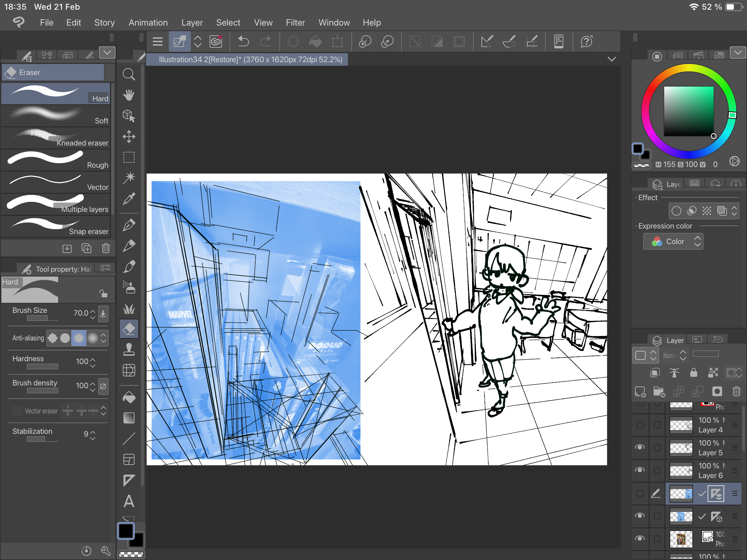Select the Hand move tool
Viewport: 747px width, 560px height.
(129, 95)
